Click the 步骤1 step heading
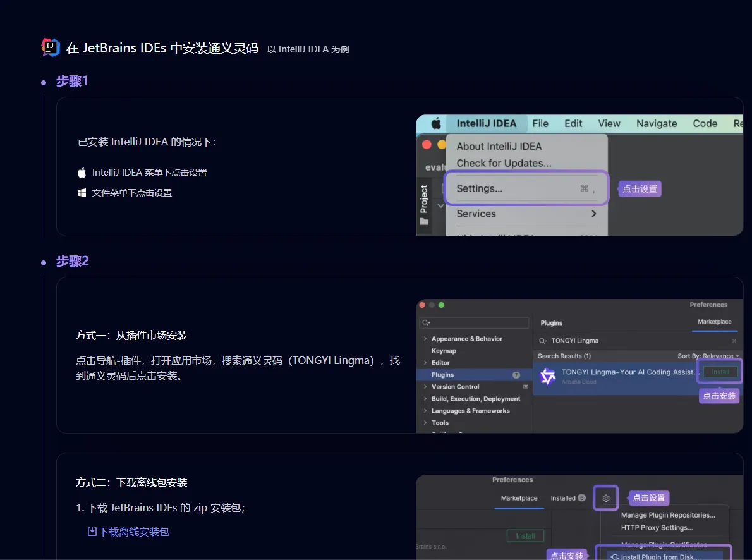 72,81
